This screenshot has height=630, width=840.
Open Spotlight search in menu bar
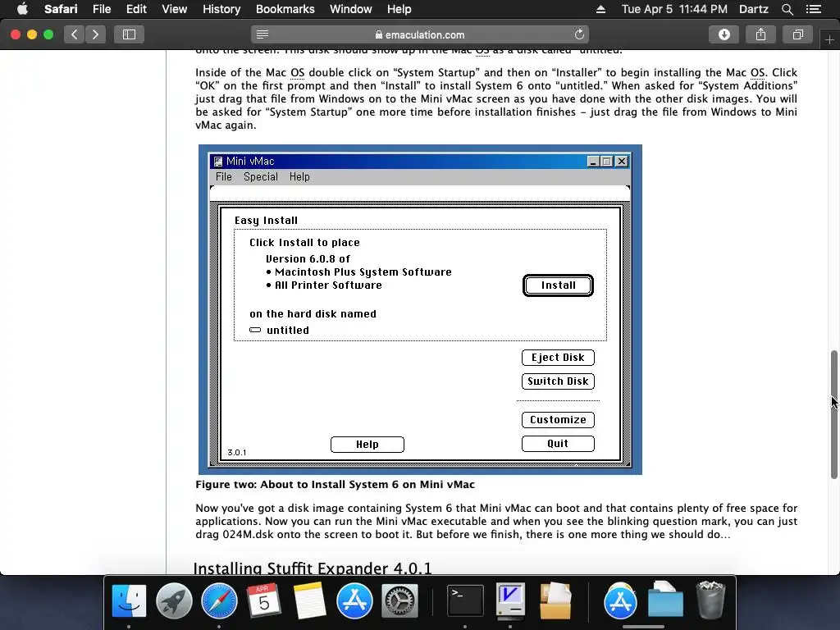(x=787, y=9)
